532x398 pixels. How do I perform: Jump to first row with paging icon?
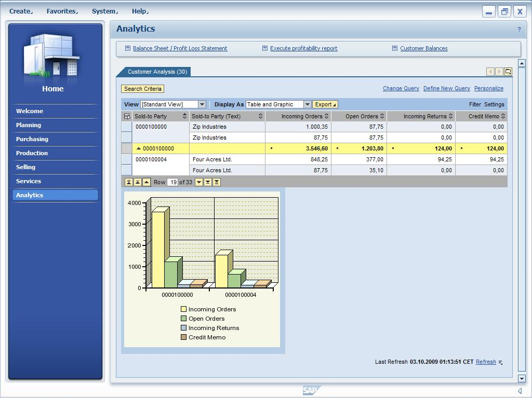click(x=128, y=182)
